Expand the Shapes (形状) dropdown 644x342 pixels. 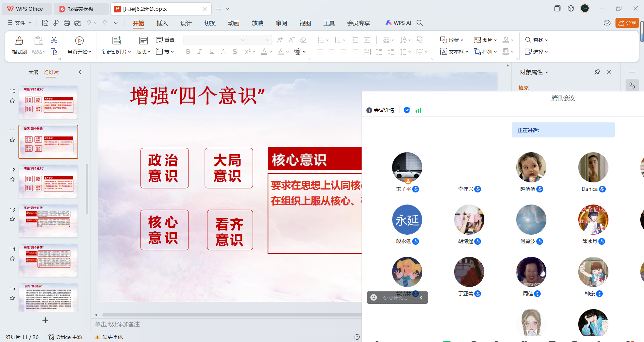coord(452,40)
